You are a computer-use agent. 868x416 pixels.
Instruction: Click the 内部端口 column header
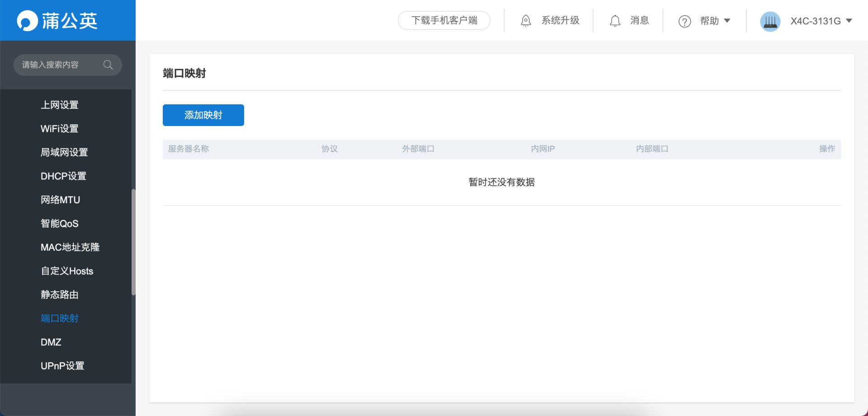click(x=652, y=149)
